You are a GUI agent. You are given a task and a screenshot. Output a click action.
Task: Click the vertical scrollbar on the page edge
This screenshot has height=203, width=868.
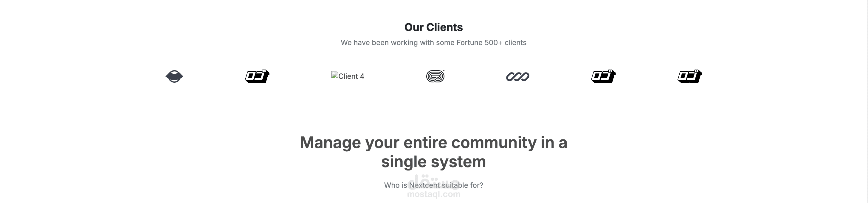[x=866, y=101]
